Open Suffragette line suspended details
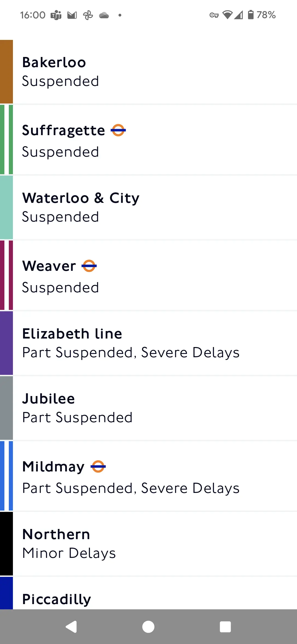This screenshot has width=297, height=644. (148, 140)
